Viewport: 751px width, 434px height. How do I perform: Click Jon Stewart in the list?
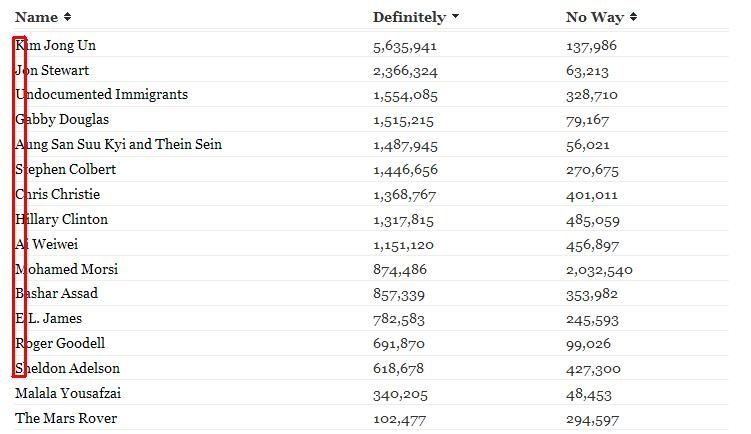52,70
